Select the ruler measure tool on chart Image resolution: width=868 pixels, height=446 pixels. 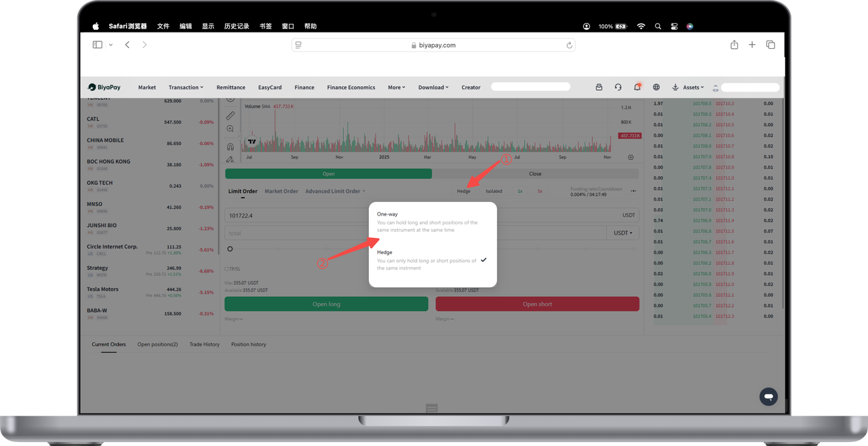tap(231, 115)
